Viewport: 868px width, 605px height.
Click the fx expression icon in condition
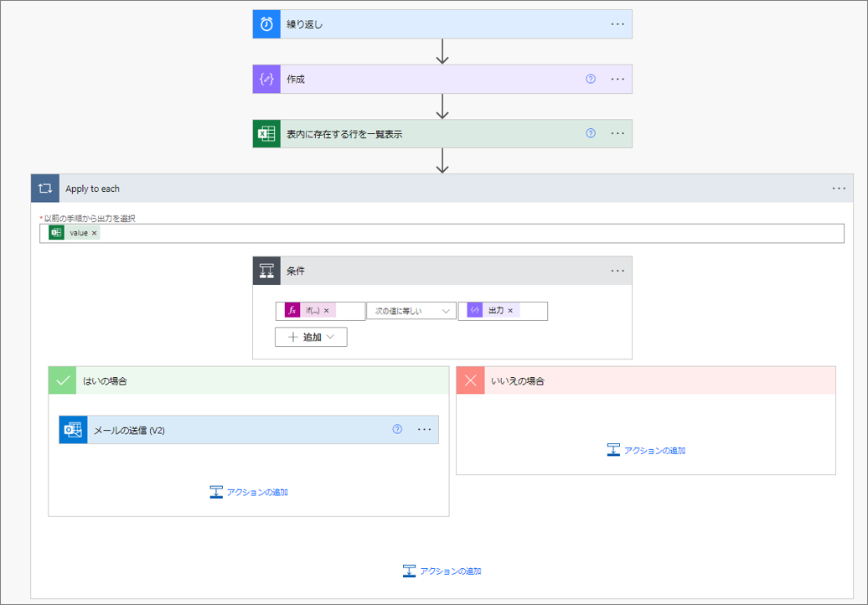click(x=292, y=311)
